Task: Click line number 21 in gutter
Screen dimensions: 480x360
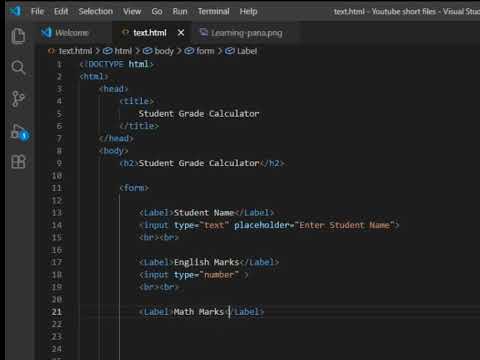Action: coord(57,312)
